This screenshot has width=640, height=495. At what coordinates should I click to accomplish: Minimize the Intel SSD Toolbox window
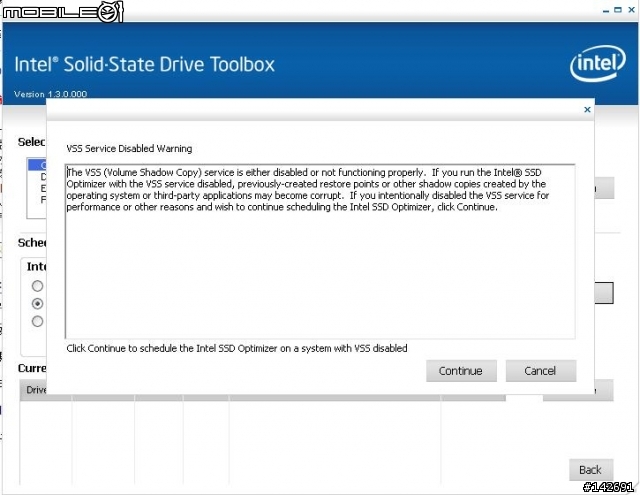click(606, 11)
